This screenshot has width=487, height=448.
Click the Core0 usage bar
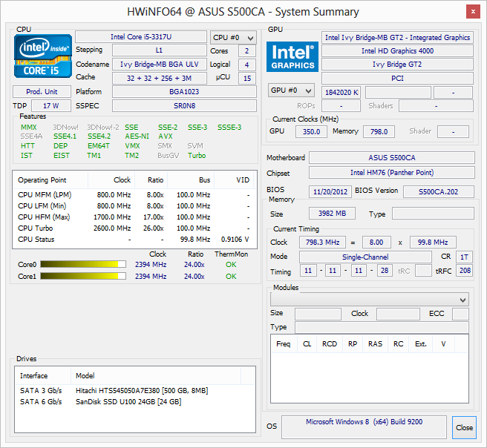83,264
